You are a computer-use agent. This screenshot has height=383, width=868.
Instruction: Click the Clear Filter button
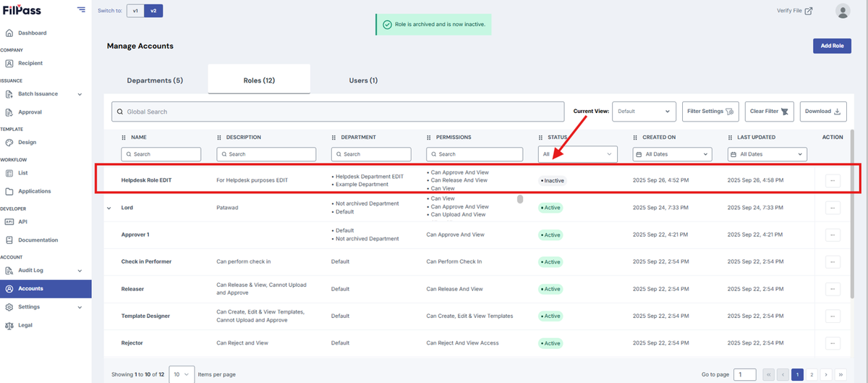770,111
